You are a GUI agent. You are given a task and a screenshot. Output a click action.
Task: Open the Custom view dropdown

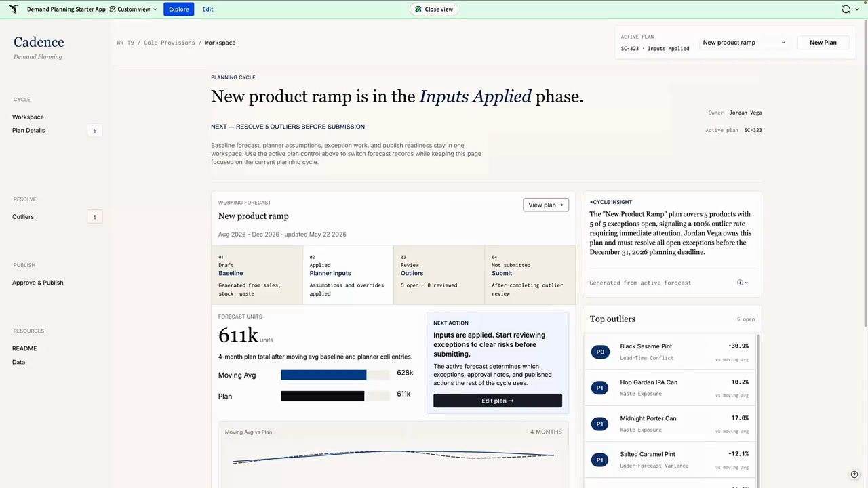tap(133, 9)
